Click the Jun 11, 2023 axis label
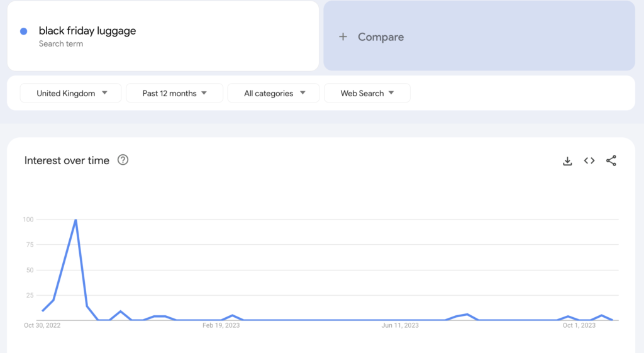Image resolution: width=644 pixels, height=353 pixels. [400, 325]
